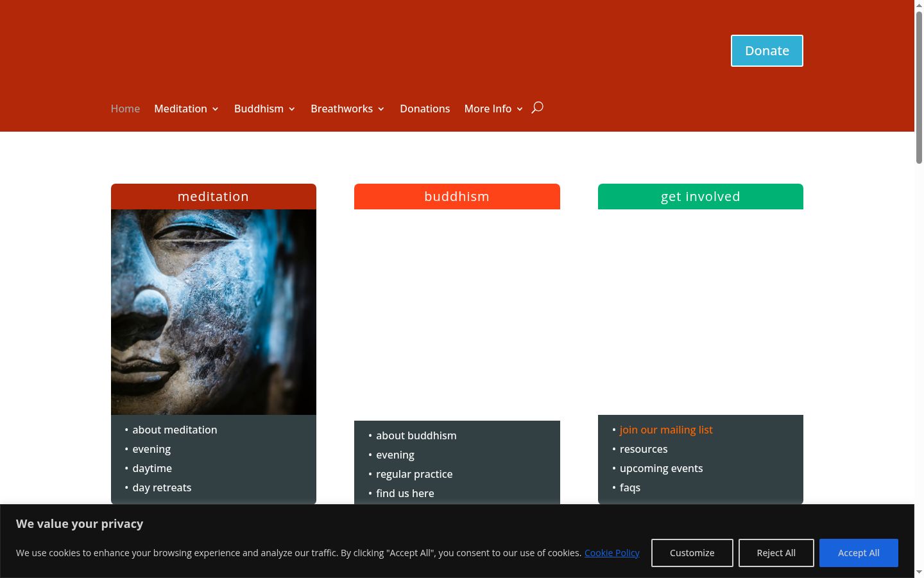The height and width of the screenshot is (578, 924).
Task: Select the buddhism card header
Action: coord(457,197)
